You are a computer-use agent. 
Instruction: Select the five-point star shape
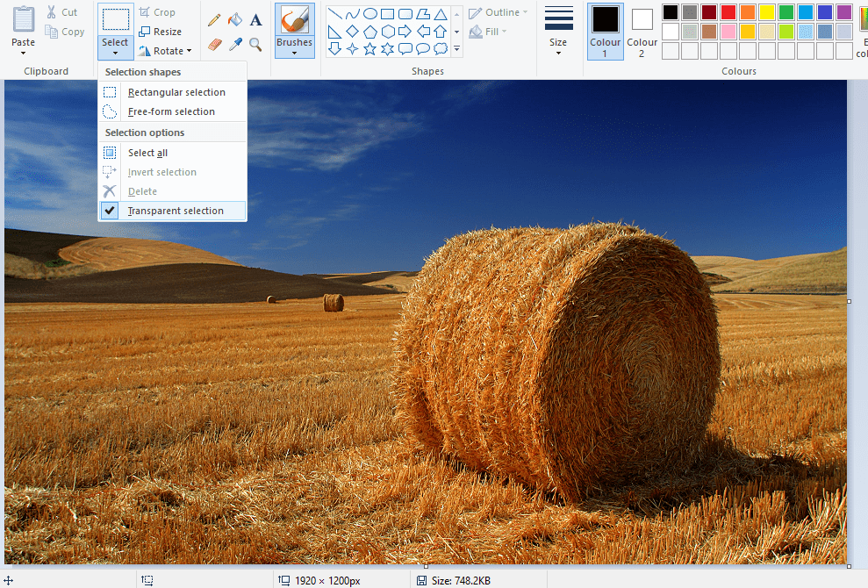pyautogui.click(x=369, y=48)
